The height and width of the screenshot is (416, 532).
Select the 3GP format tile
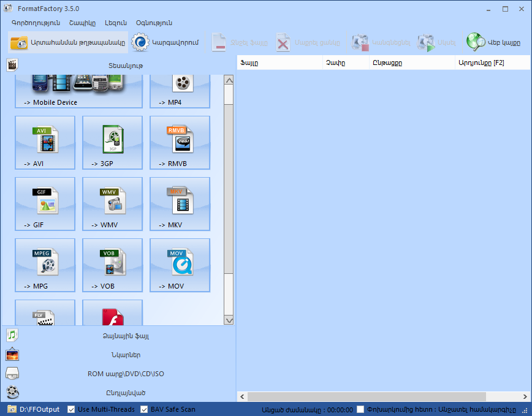click(112, 143)
